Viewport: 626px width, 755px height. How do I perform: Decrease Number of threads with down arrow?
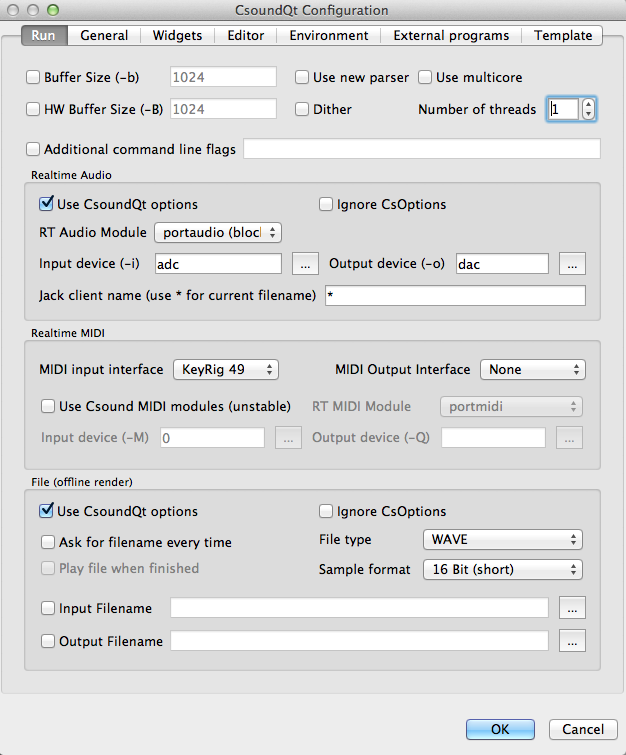(x=588, y=114)
